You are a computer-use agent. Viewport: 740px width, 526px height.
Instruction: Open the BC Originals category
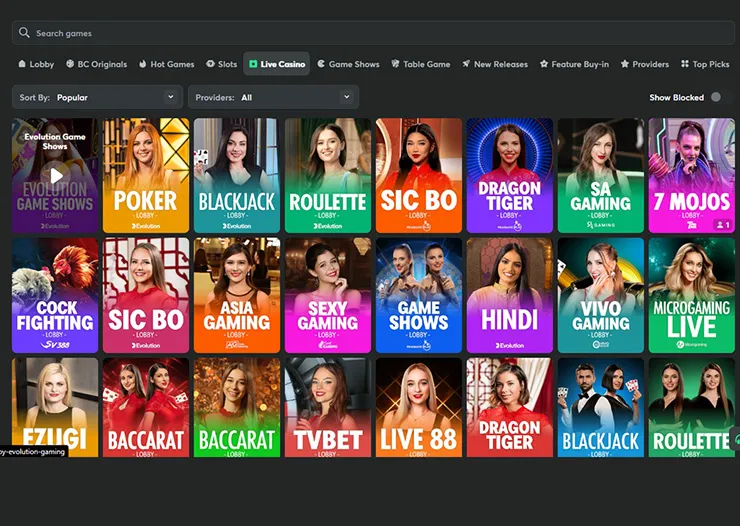pos(97,64)
